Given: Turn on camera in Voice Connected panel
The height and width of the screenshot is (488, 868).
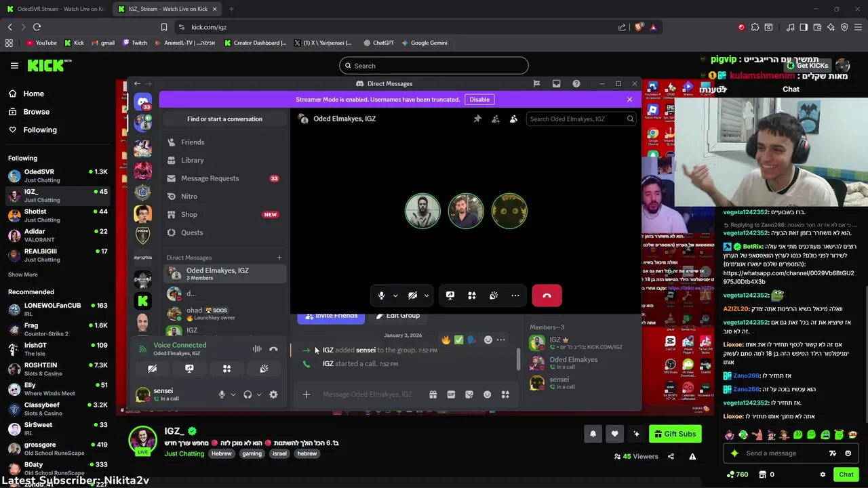Looking at the screenshot, I should click(x=152, y=369).
